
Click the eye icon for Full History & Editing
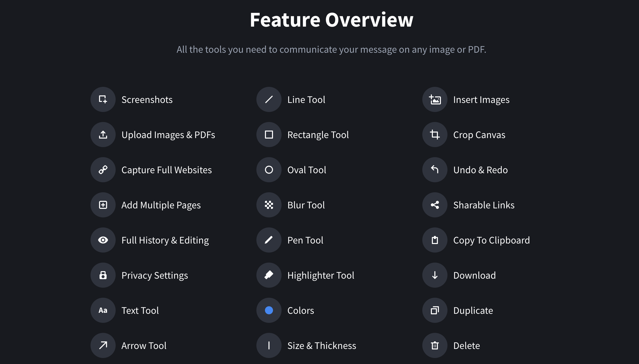pos(103,240)
